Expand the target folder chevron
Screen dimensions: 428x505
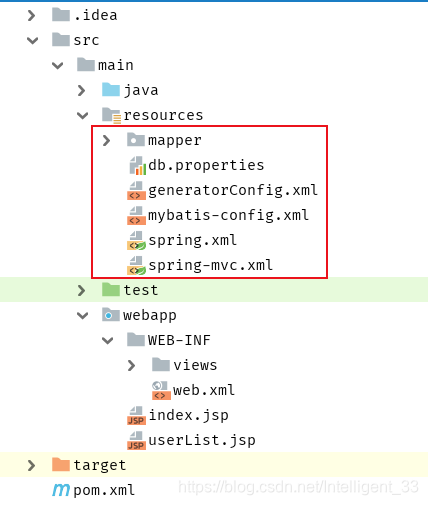tap(32, 465)
